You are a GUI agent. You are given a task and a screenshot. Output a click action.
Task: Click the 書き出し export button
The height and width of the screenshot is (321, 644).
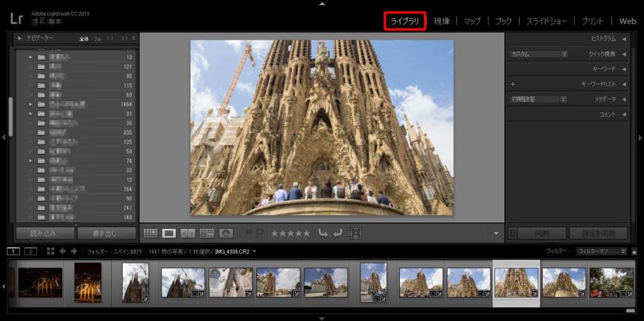pos(106,233)
